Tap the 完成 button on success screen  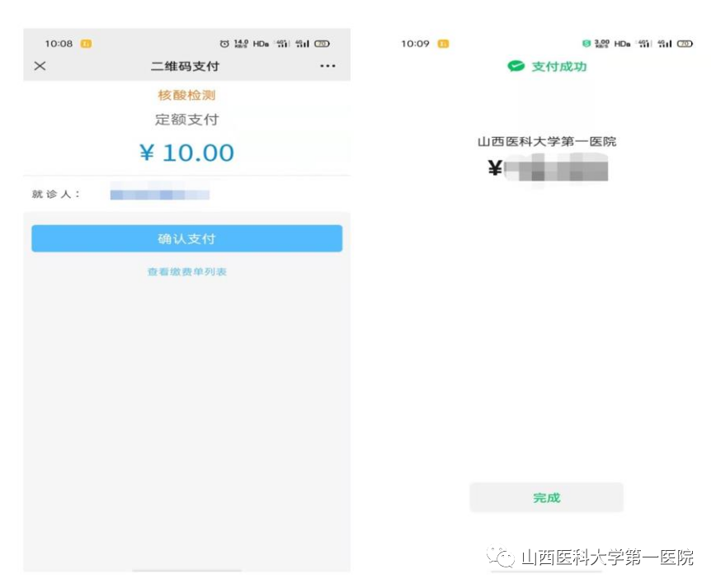[546, 497]
